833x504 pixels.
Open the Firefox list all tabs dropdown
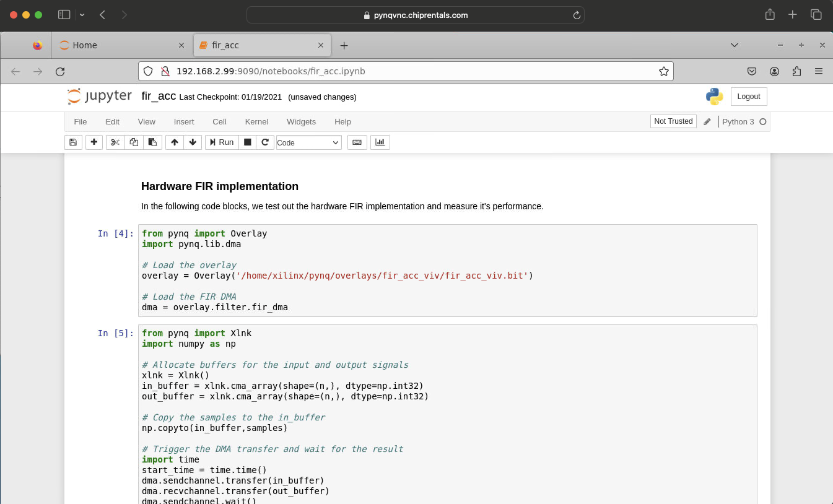pos(735,45)
